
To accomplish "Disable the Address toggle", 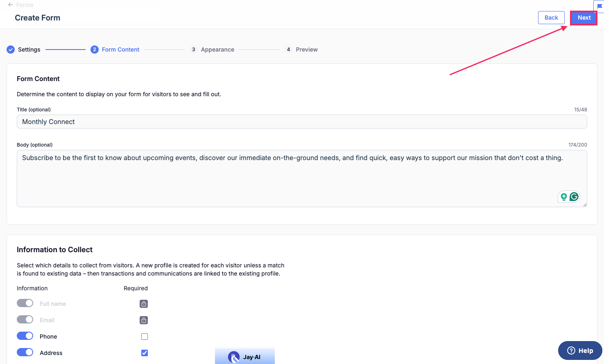I will pos(25,352).
